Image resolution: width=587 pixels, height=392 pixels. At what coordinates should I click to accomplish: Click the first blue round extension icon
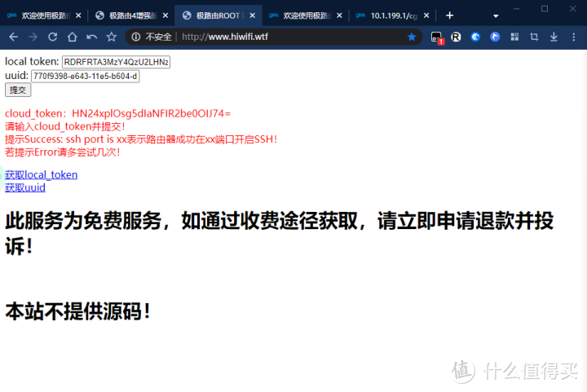475,37
